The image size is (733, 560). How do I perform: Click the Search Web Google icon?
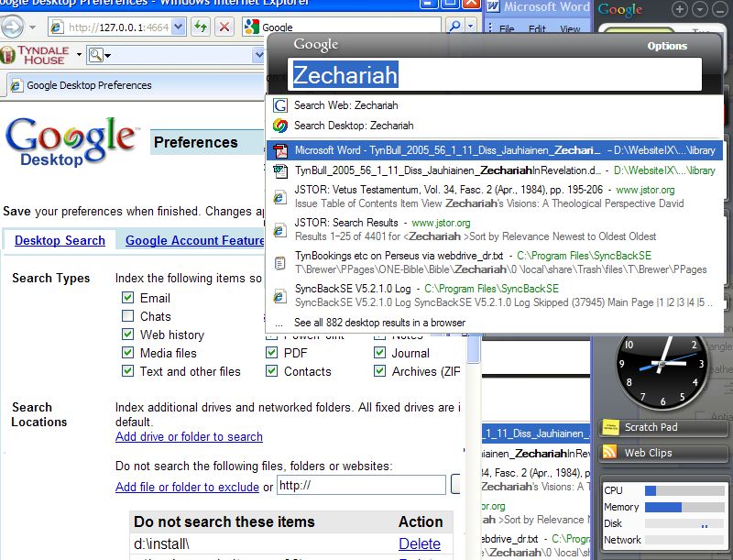[x=280, y=105]
